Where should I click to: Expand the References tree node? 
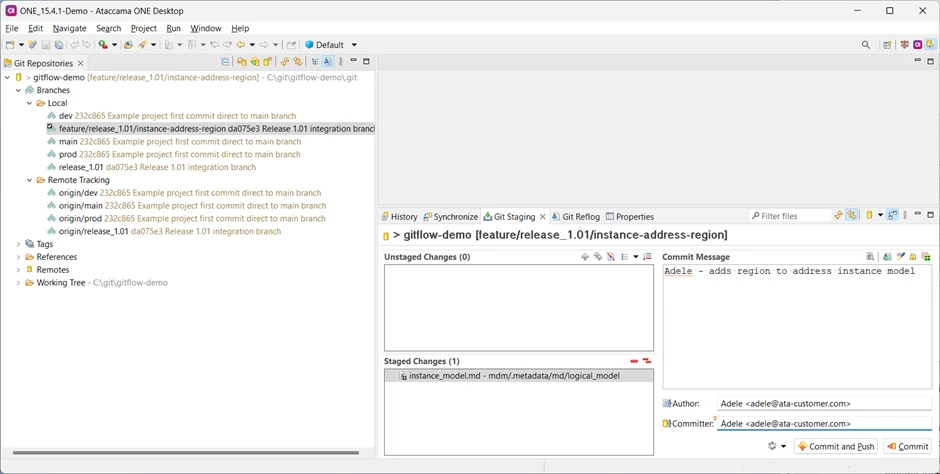pyautogui.click(x=19, y=257)
